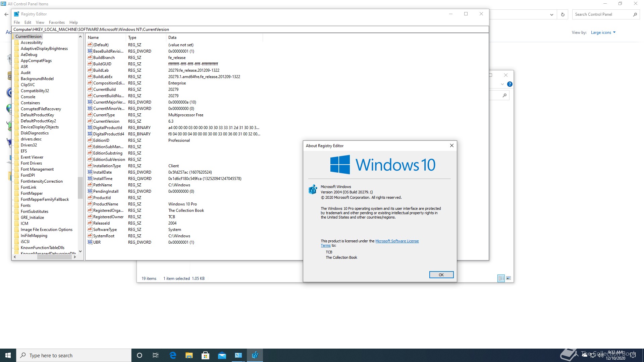This screenshot has width=644, height=362.
Task: Select the SystemRoot string value icon
Action: (90, 236)
